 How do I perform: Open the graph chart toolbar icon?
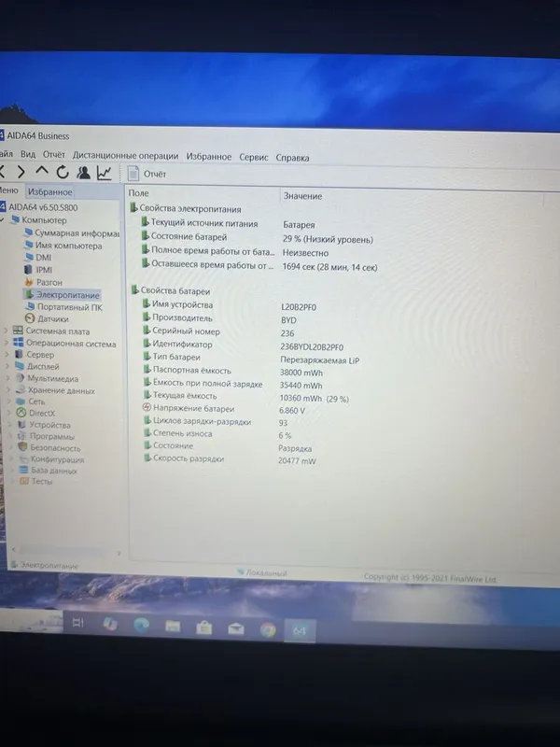pos(105,173)
